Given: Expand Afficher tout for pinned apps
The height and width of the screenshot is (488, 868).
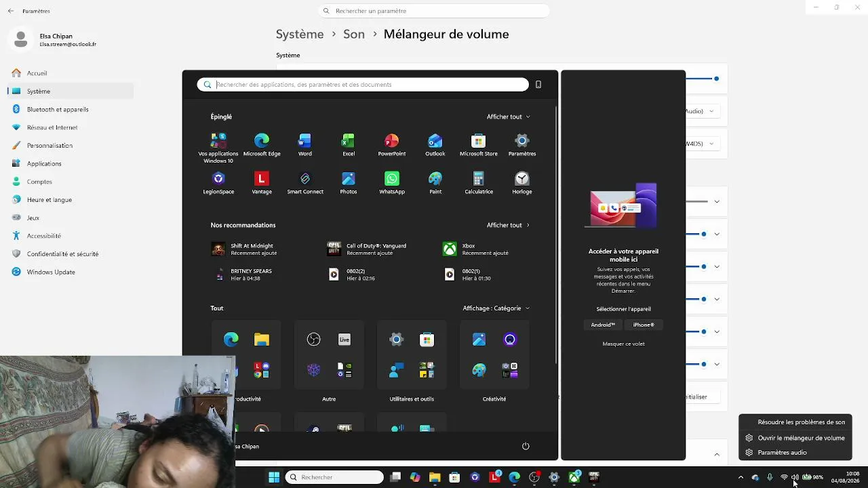Looking at the screenshot, I should pyautogui.click(x=508, y=117).
